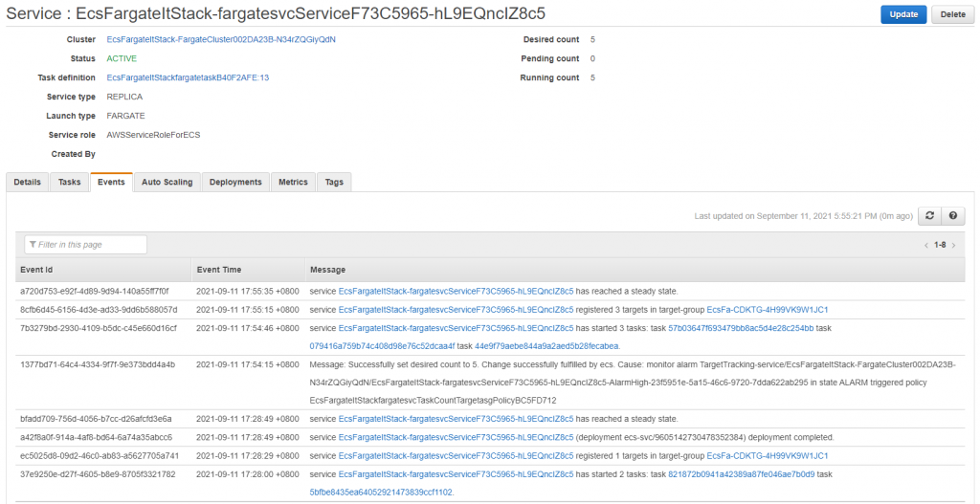Click the Delete button

pyautogui.click(x=952, y=14)
